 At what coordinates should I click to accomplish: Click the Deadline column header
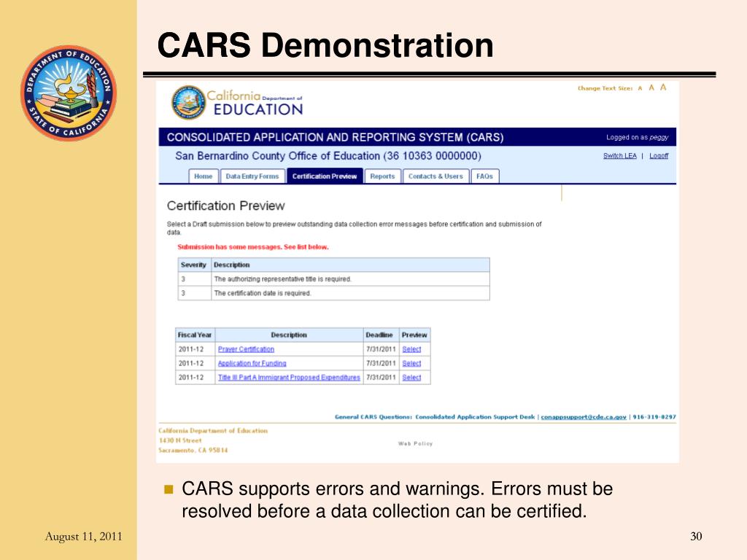(379, 335)
